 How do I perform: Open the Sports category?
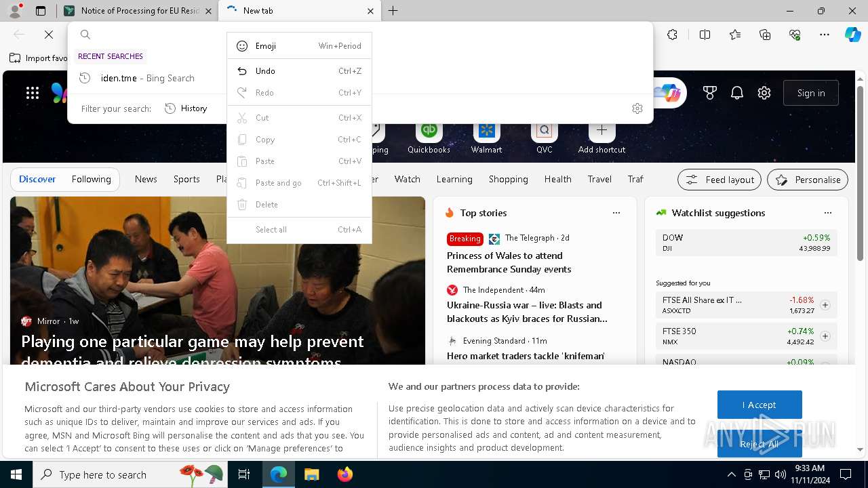[186, 179]
